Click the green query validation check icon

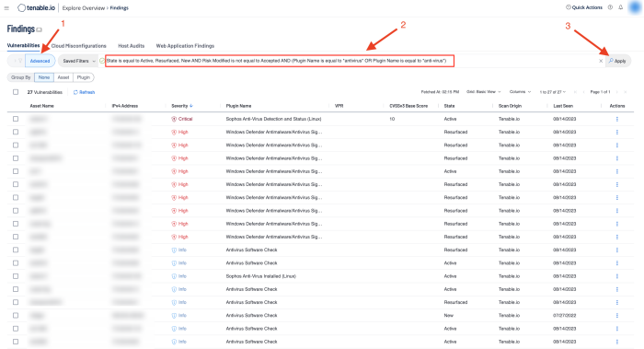point(102,61)
